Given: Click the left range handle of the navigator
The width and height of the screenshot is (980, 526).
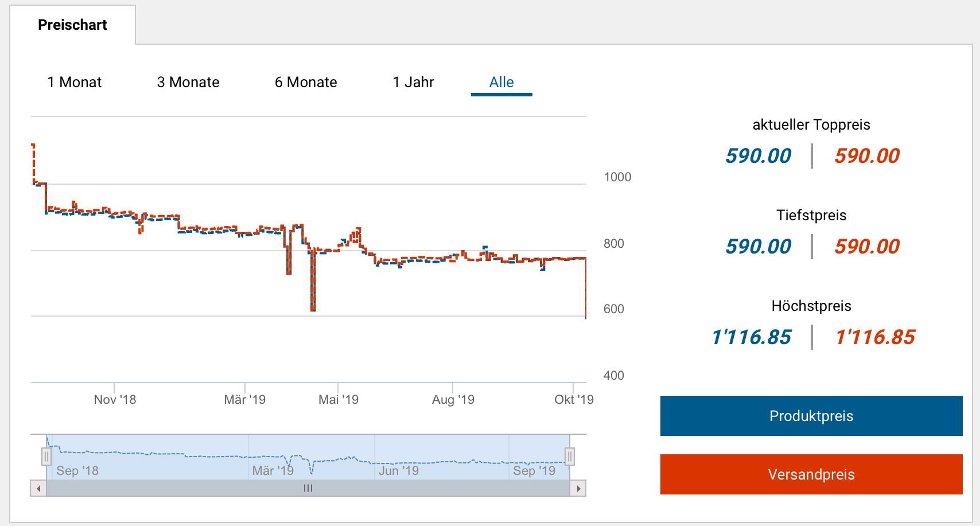Looking at the screenshot, I should [x=46, y=457].
